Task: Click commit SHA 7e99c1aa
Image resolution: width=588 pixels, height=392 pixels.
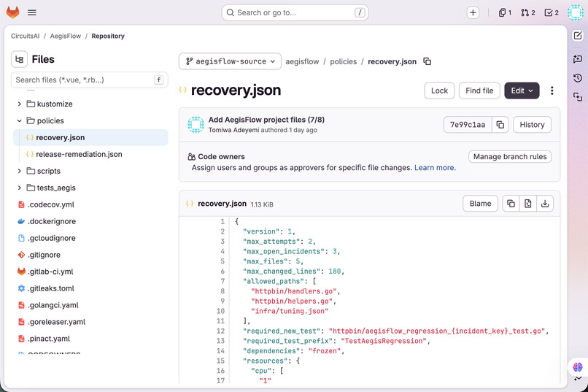Action: tap(468, 125)
